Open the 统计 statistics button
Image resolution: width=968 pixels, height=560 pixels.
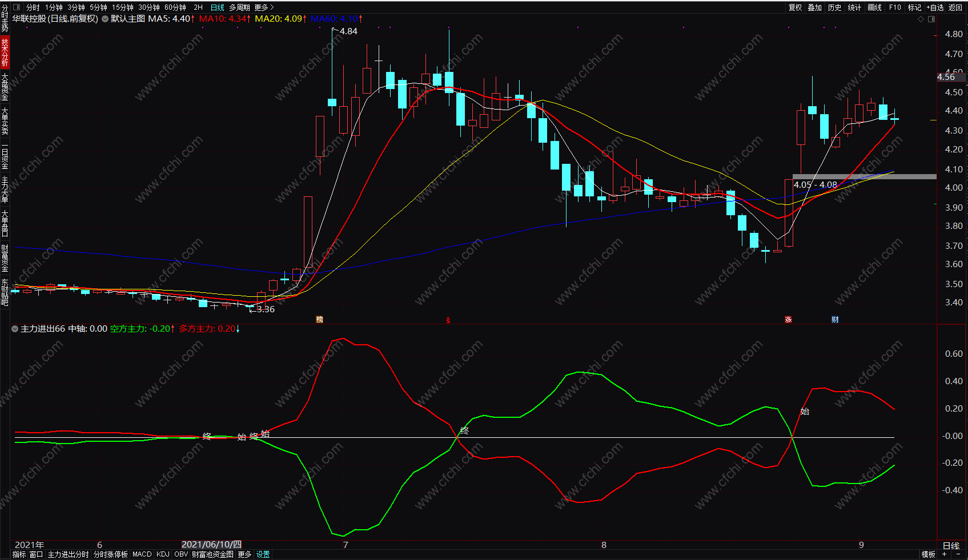pos(855,7)
